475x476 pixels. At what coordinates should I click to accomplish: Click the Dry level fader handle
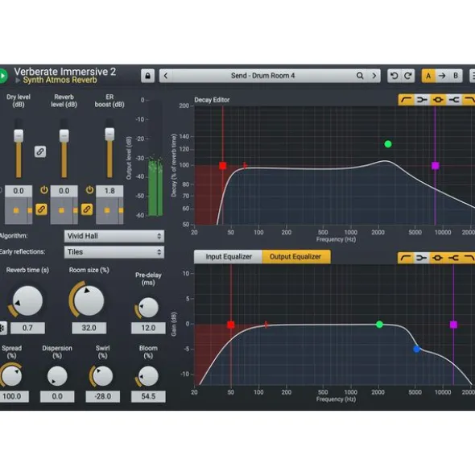coord(19,135)
